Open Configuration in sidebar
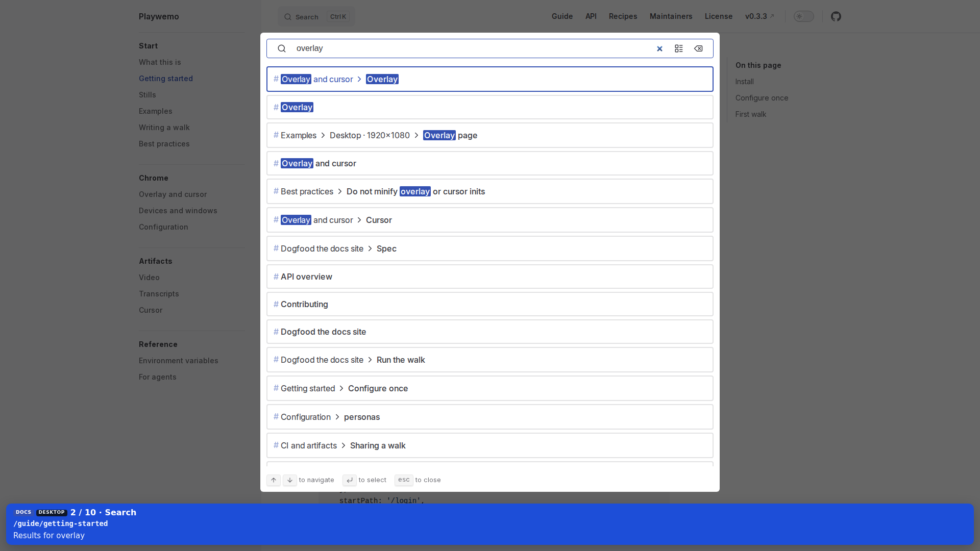Image resolution: width=980 pixels, height=551 pixels. tap(163, 227)
